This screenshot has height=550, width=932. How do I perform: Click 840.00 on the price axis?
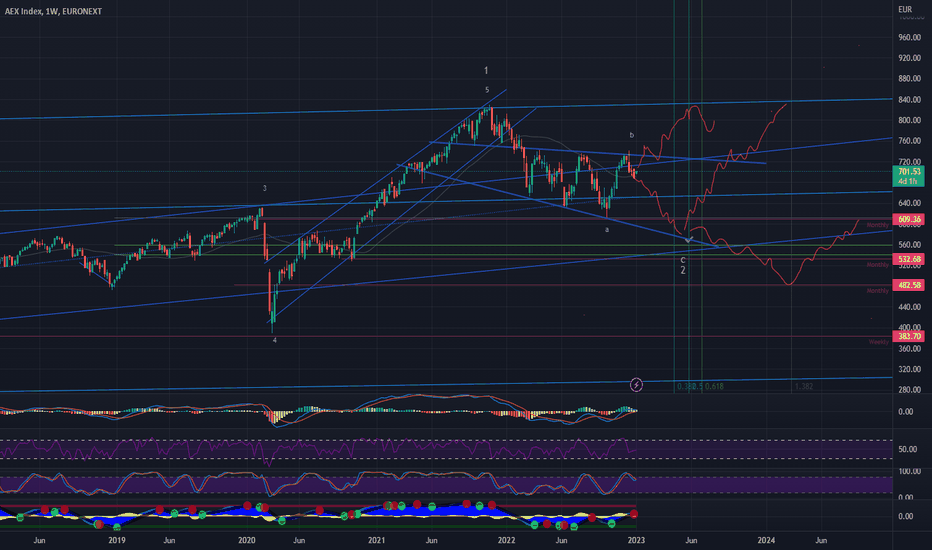(909, 100)
